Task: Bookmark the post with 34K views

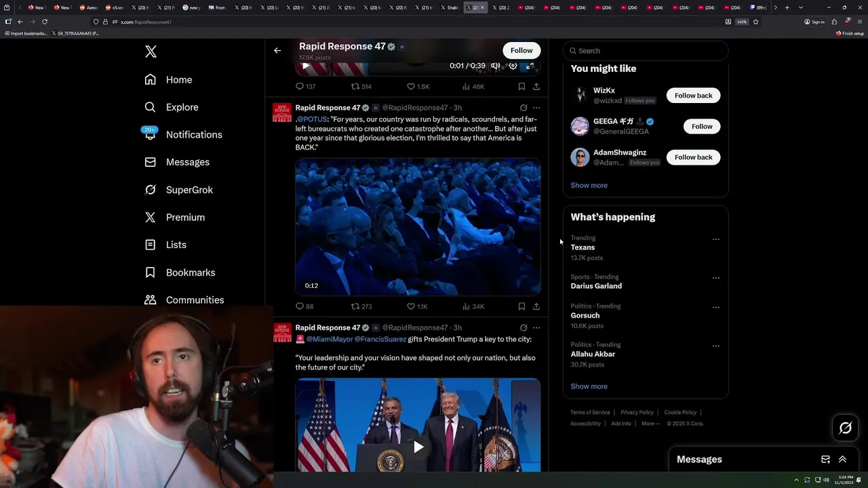Action: pos(521,306)
